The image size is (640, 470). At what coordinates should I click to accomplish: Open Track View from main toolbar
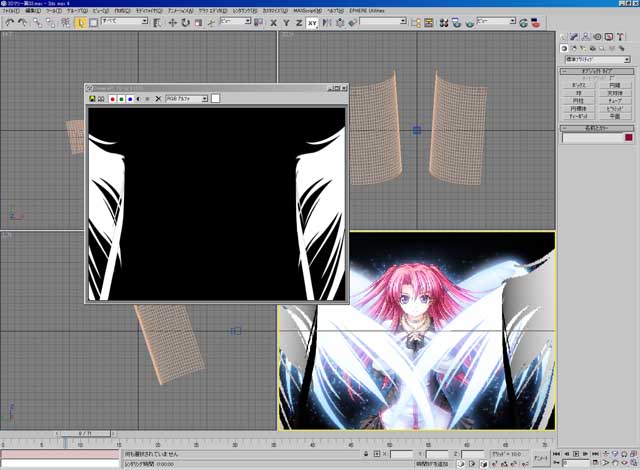[416, 23]
